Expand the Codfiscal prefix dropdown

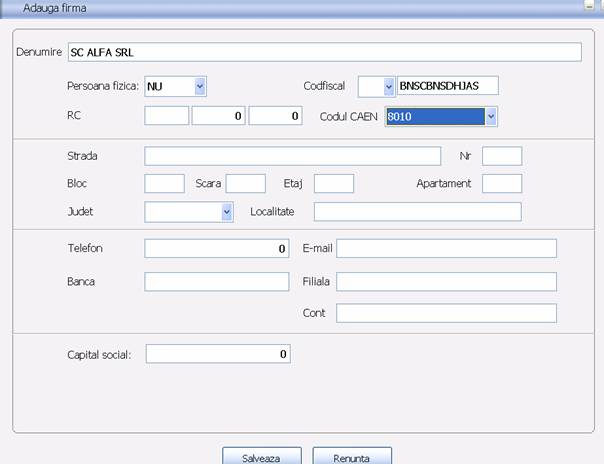point(388,87)
